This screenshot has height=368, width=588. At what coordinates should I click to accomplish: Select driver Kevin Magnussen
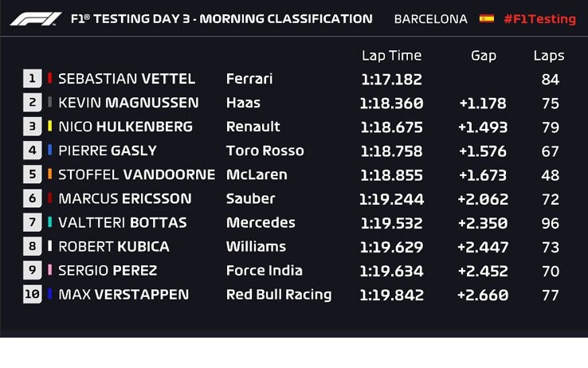coord(128,103)
